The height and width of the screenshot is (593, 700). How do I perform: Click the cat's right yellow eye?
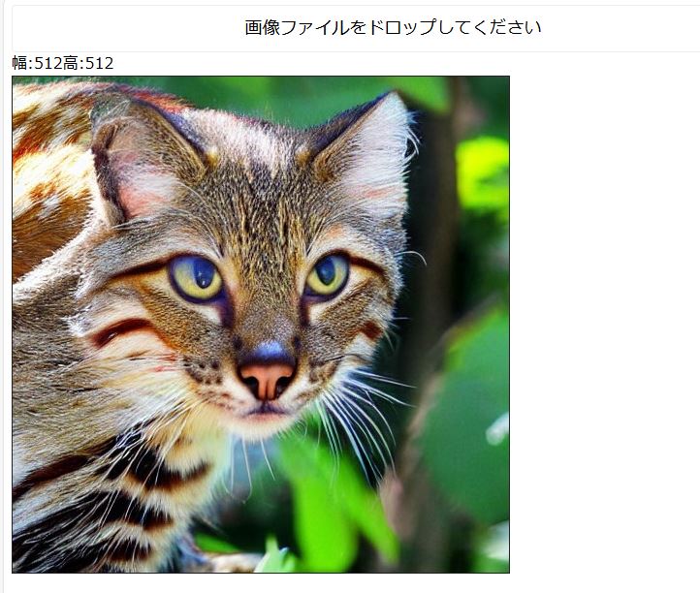click(x=328, y=275)
